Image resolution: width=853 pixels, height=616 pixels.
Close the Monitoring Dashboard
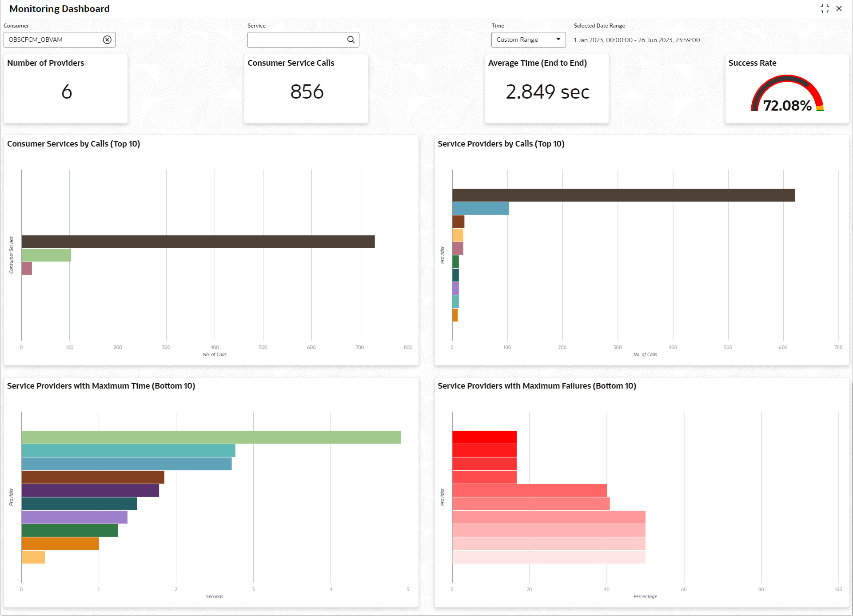(839, 8)
